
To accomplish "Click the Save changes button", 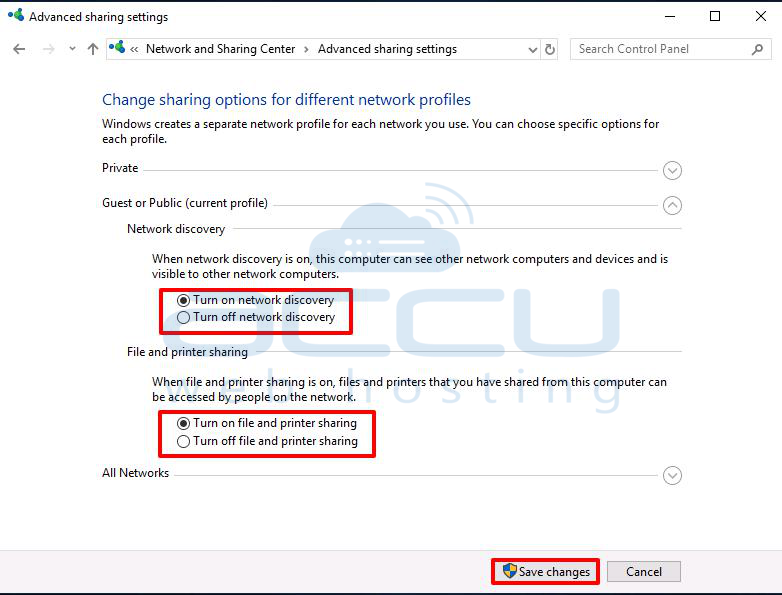I will point(546,571).
